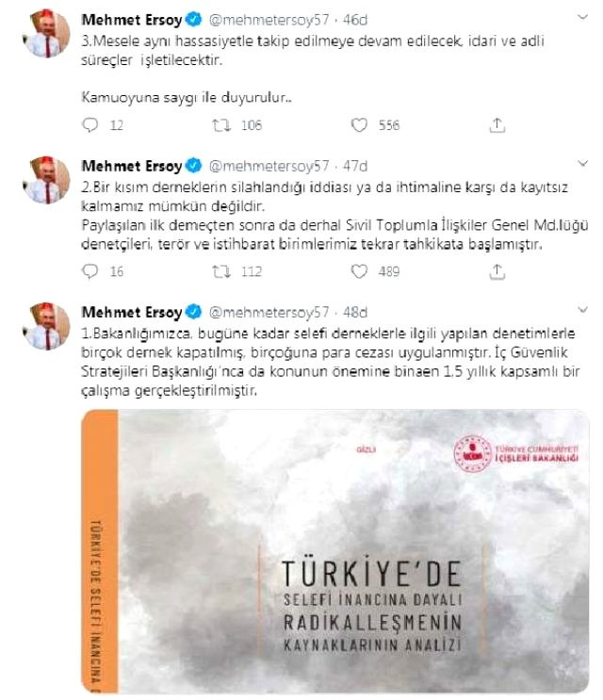The image size is (603, 700).
Task: Share the 46d tweet via upload icon
Action: pos(497,125)
